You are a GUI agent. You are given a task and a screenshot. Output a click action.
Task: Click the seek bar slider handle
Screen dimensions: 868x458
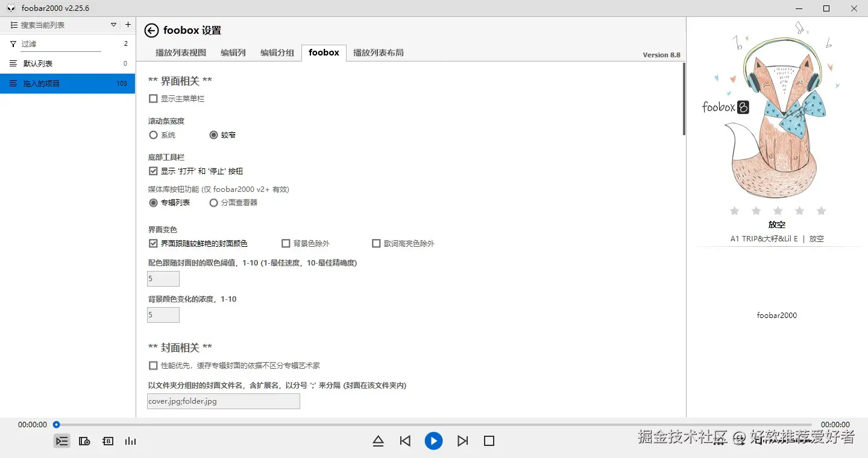tap(57, 424)
